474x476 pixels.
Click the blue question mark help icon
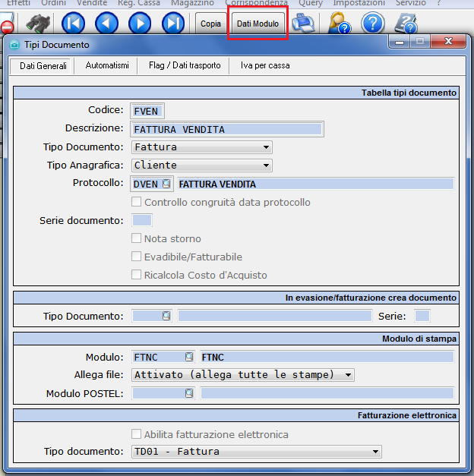pyautogui.click(x=373, y=24)
